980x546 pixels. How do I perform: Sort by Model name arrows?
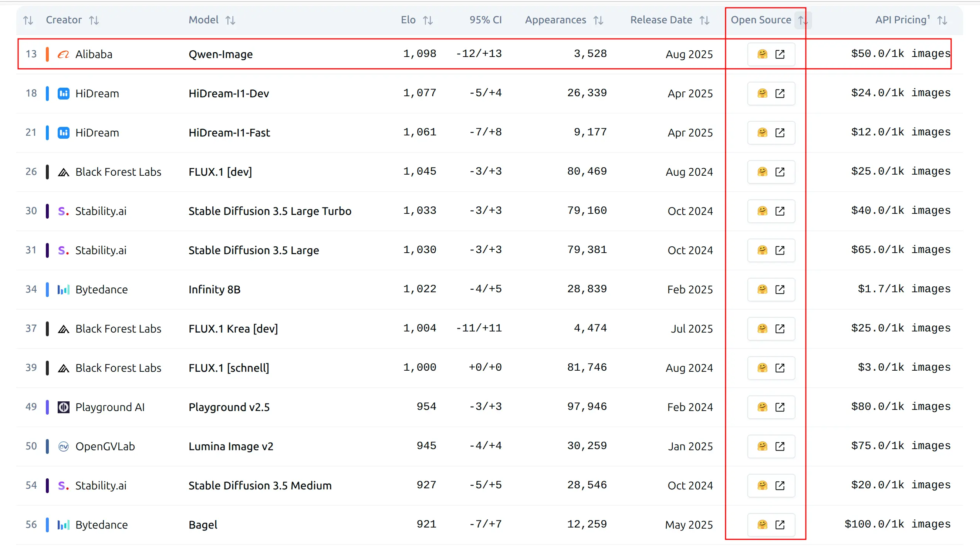click(230, 20)
